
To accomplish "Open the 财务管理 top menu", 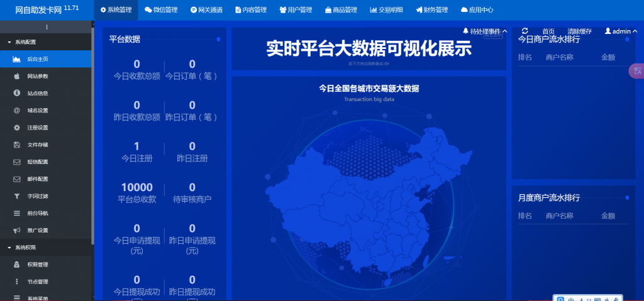I will pyautogui.click(x=431, y=10).
